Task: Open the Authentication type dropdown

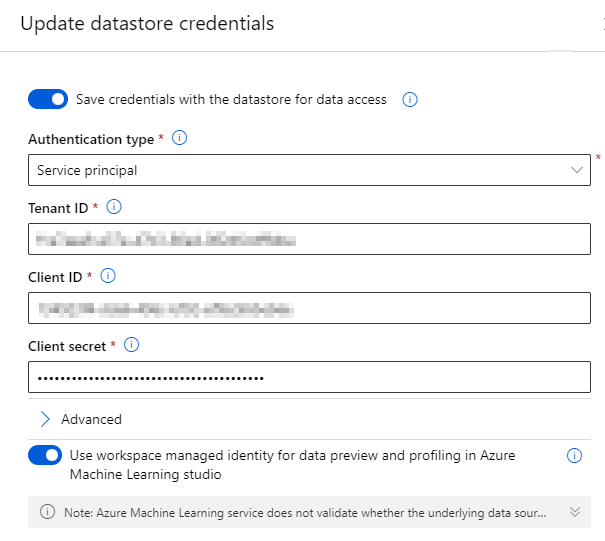Action: click(x=309, y=170)
